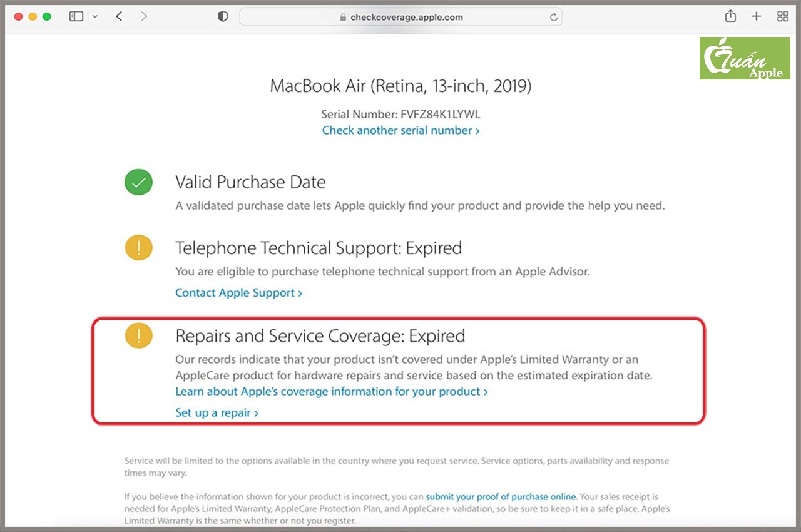801x532 pixels.
Task: Click the tab overview grid icon
Action: [782, 16]
